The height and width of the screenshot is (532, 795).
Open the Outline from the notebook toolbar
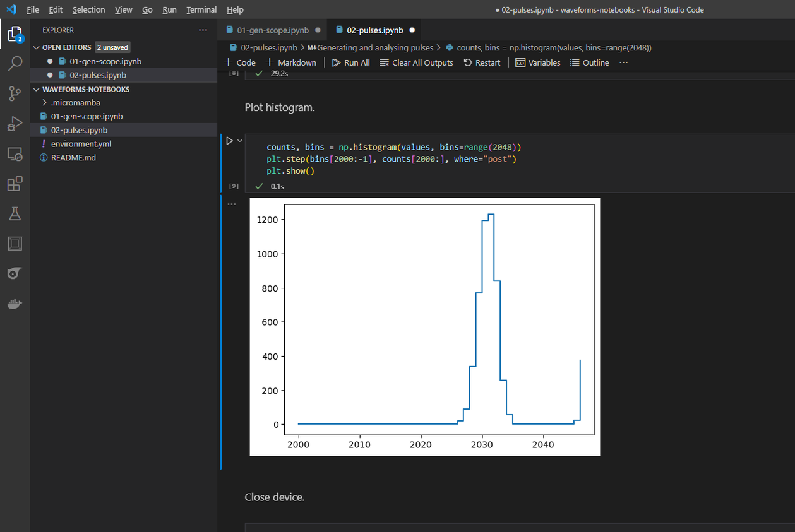pos(589,62)
